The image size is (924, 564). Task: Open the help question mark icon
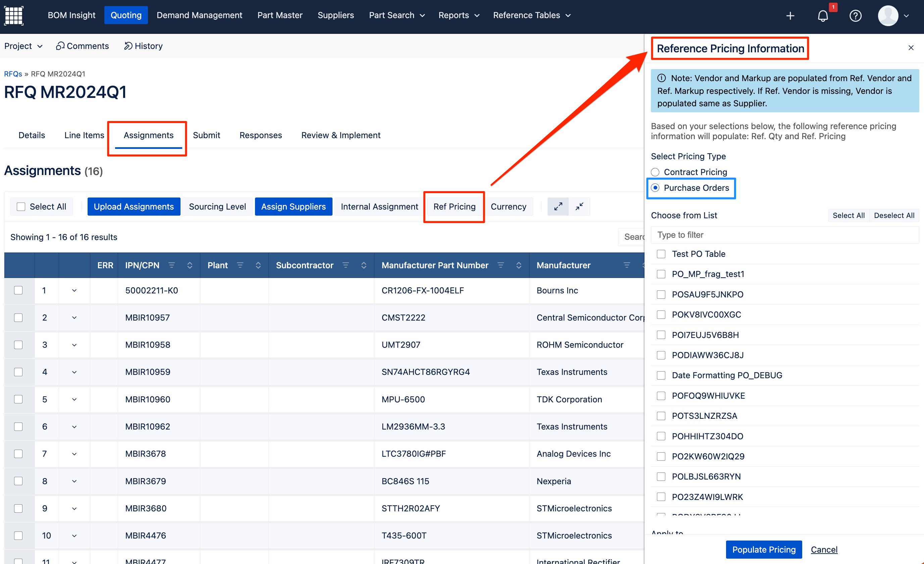coord(855,16)
